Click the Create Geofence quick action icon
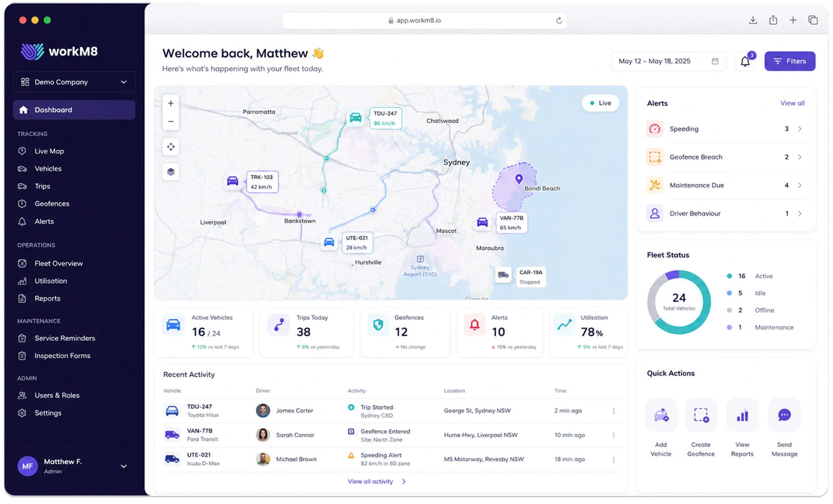 point(701,415)
